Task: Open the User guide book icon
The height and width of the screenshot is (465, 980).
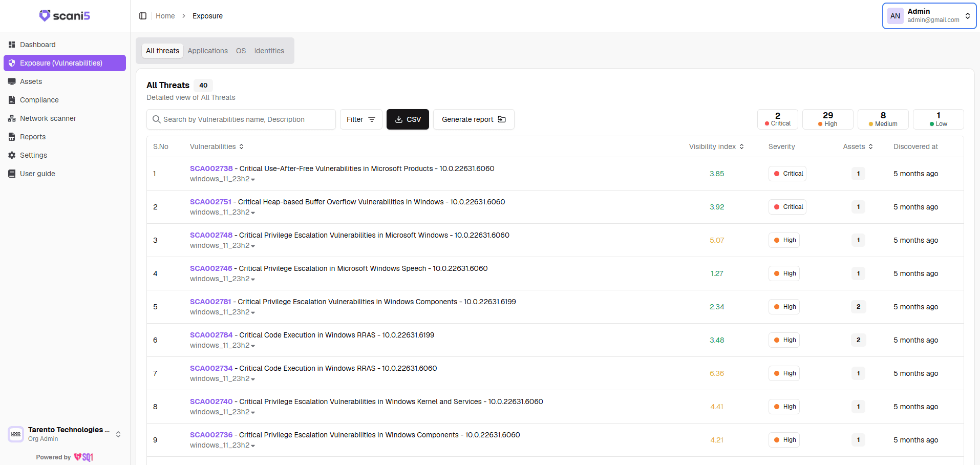Action: click(12, 174)
